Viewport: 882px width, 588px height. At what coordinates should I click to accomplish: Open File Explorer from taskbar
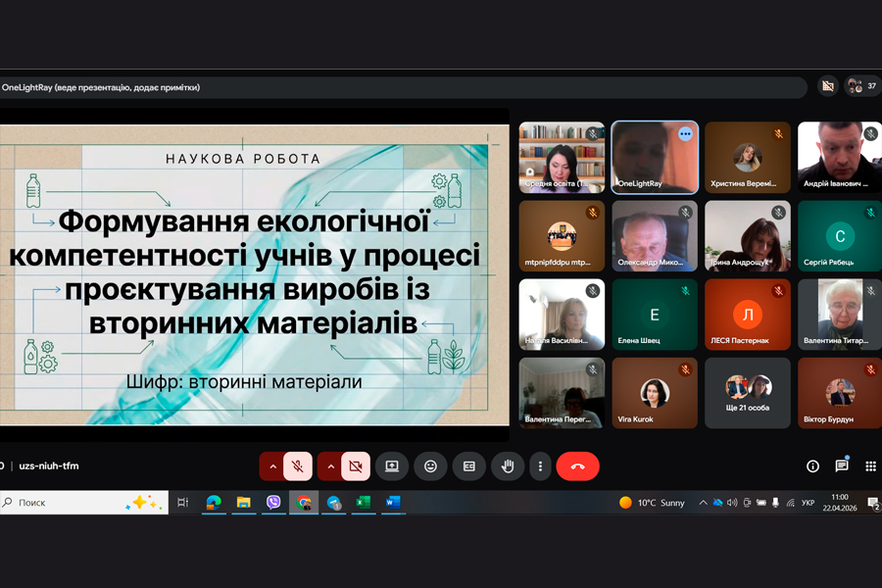click(244, 503)
